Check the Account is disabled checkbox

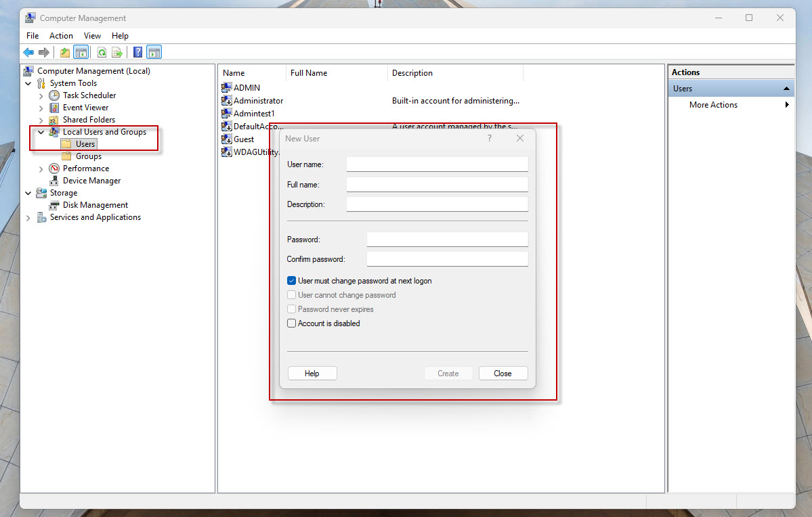coord(292,323)
